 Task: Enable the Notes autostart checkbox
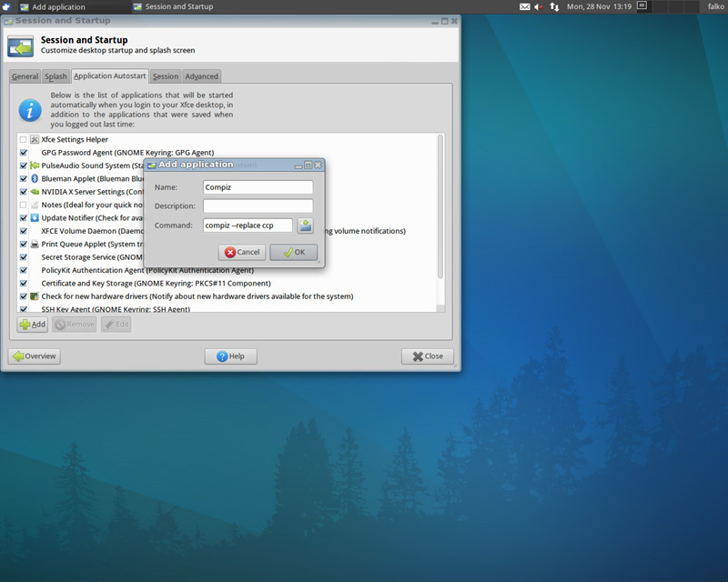click(24, 206)
